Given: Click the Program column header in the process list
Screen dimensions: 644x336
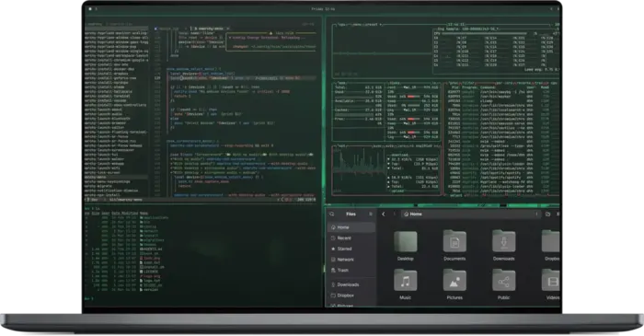Looking at the screenshot, I should click(470, 87).
